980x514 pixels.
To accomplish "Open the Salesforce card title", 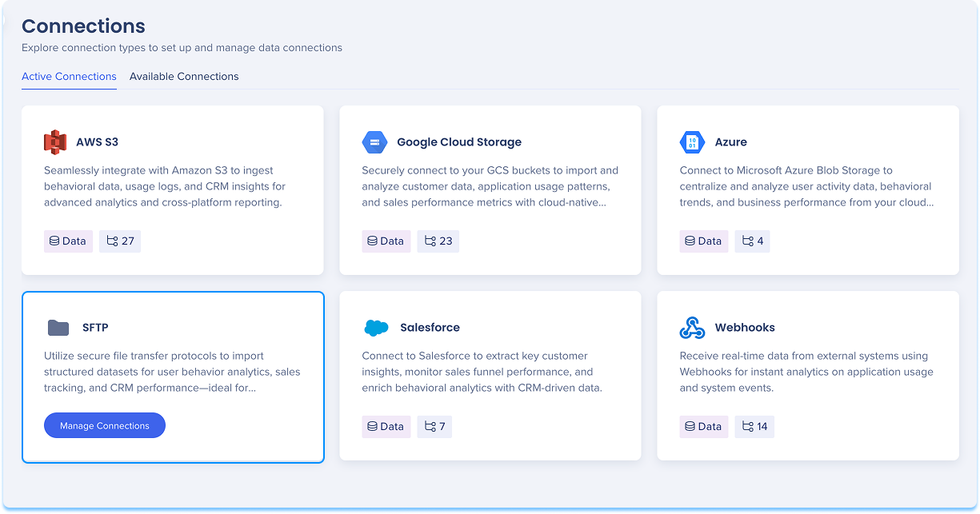I will pos(430,328).
